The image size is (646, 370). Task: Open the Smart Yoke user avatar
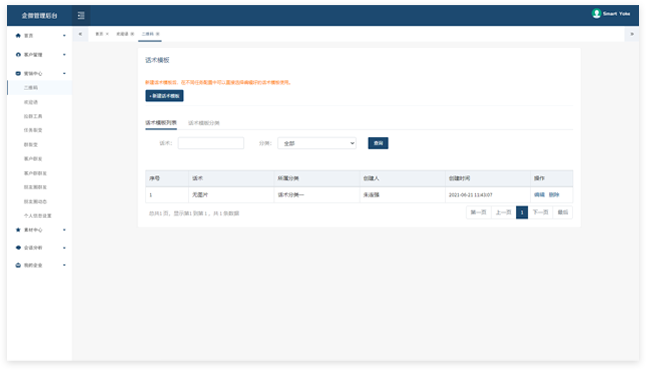[x=596, y=14]
